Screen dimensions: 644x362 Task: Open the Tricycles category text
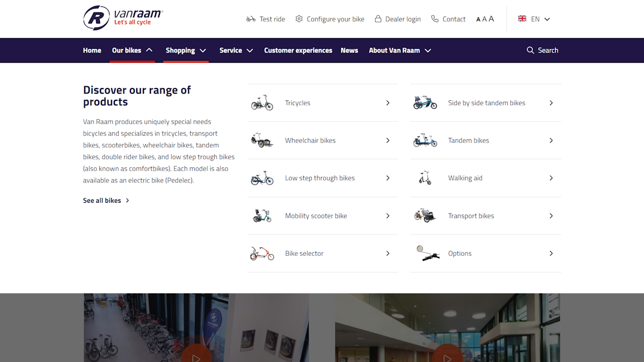pos(298,103)
